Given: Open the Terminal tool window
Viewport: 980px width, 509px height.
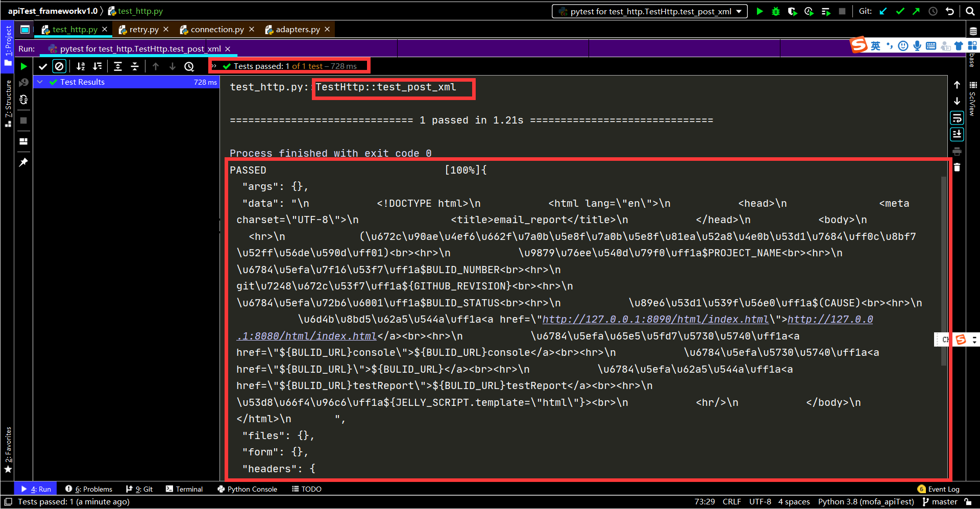Looking at the screenshot, I should click(184, 489).
